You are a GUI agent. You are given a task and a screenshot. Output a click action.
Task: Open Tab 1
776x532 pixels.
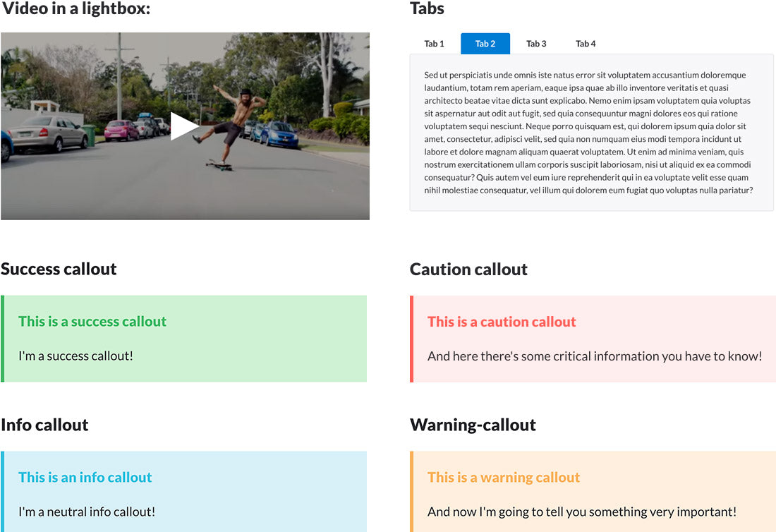[x=434, y=44]
